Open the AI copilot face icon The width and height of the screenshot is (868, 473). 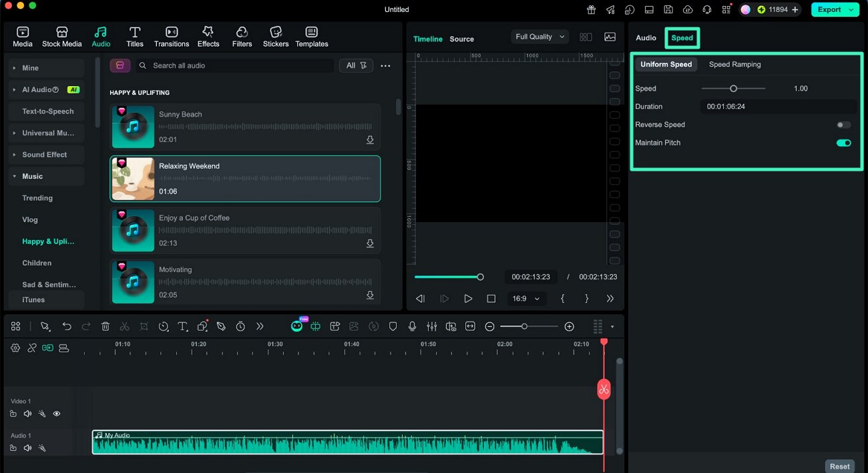(x=296, y=326)
